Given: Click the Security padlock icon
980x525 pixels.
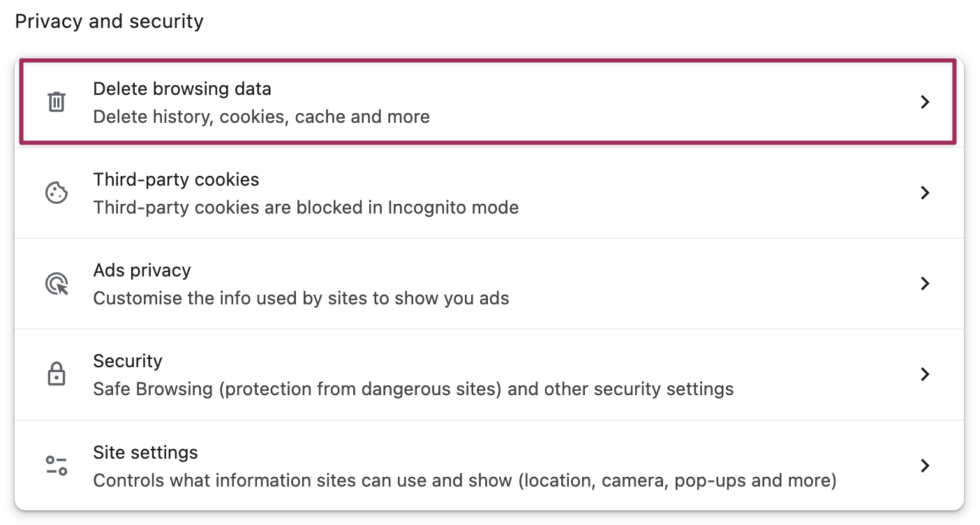Looking at the screenshot, I should (57, 374).
